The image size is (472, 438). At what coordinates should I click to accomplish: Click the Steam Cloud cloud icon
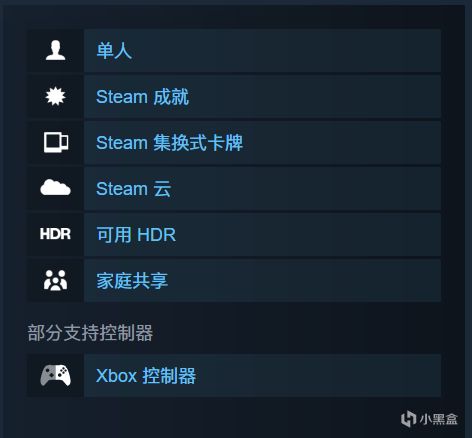pyautogui.click(x=55, y=188)
